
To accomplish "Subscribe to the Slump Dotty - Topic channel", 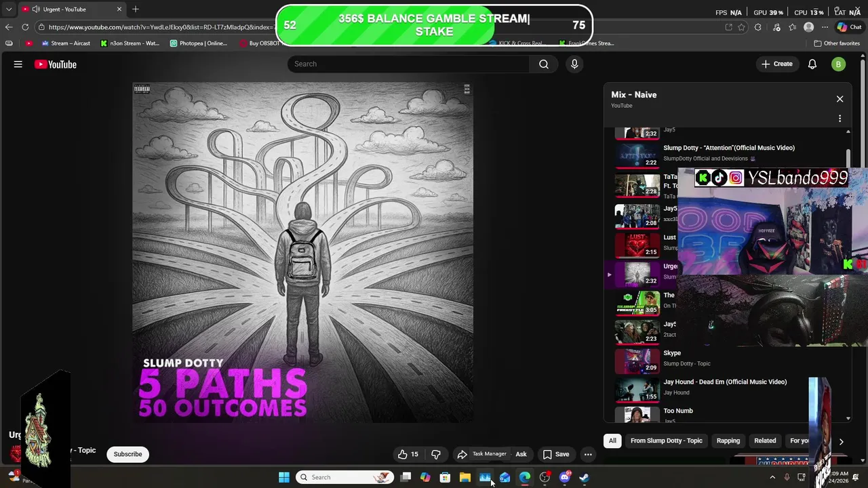I will tap(127, 454).
